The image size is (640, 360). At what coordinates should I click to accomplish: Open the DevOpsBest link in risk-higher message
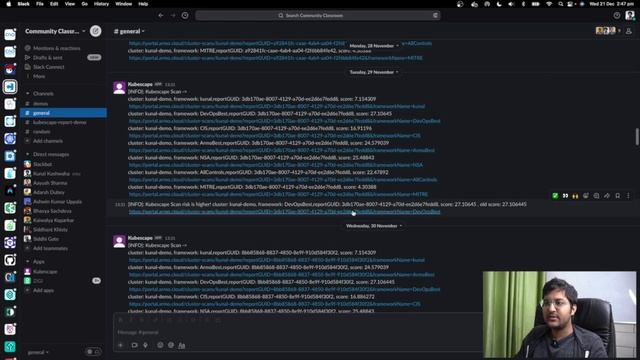pos(284,212)
